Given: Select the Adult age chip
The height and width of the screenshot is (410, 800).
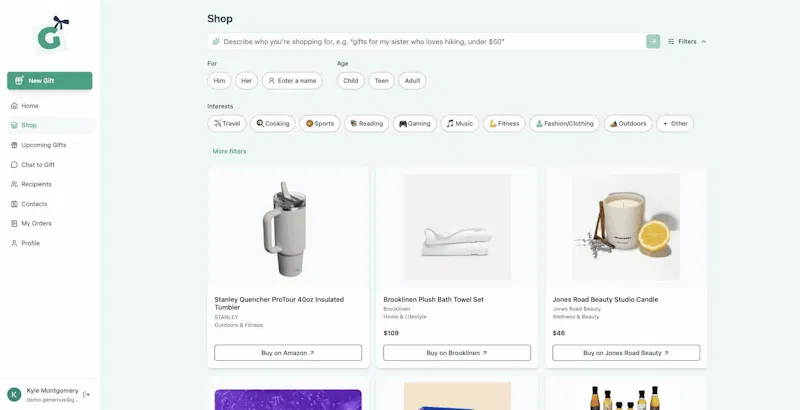Looking at the screenshot, I should [412, 81].
